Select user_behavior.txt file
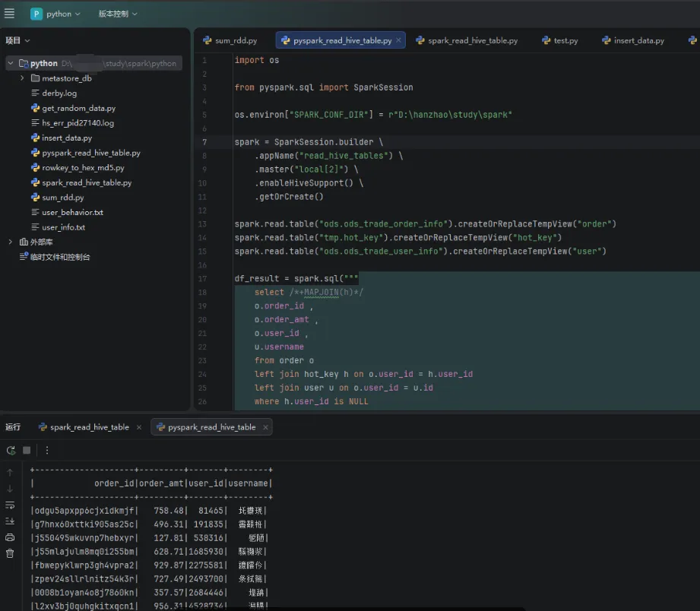The width and height of the screenshot is (700, 611). coord(72,213)
